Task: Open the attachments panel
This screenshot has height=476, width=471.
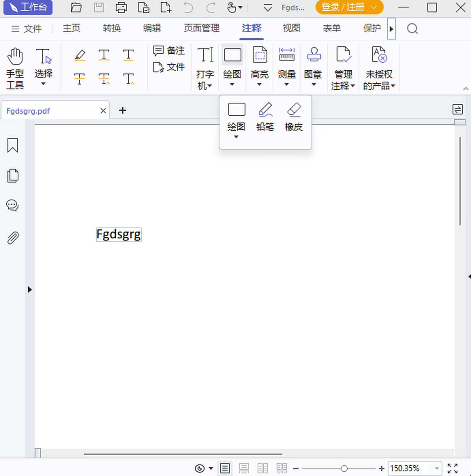Action: point(13,238)
